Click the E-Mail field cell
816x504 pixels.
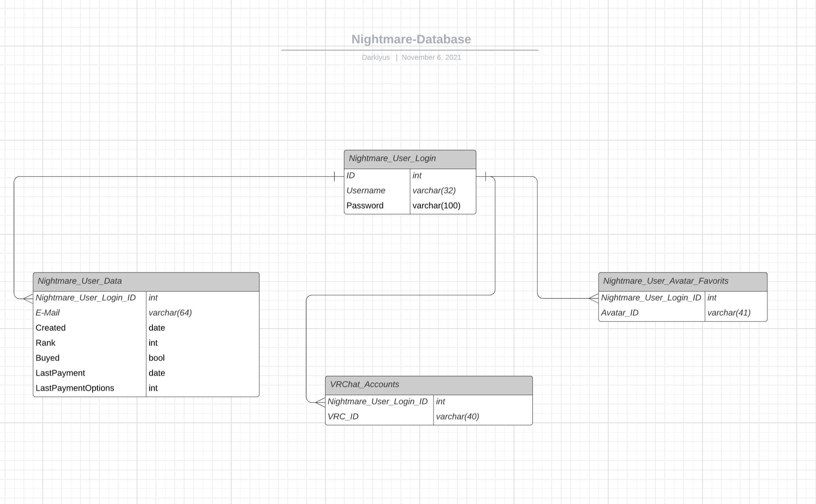[90, 313]
